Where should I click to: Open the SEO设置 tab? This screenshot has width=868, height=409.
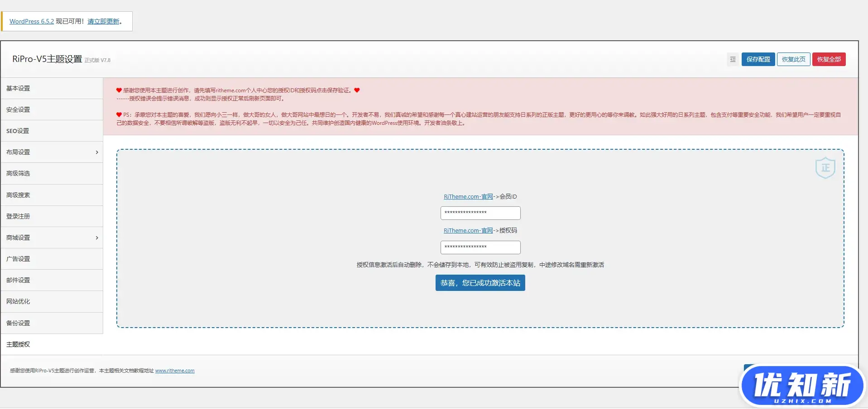pos(52,131)
